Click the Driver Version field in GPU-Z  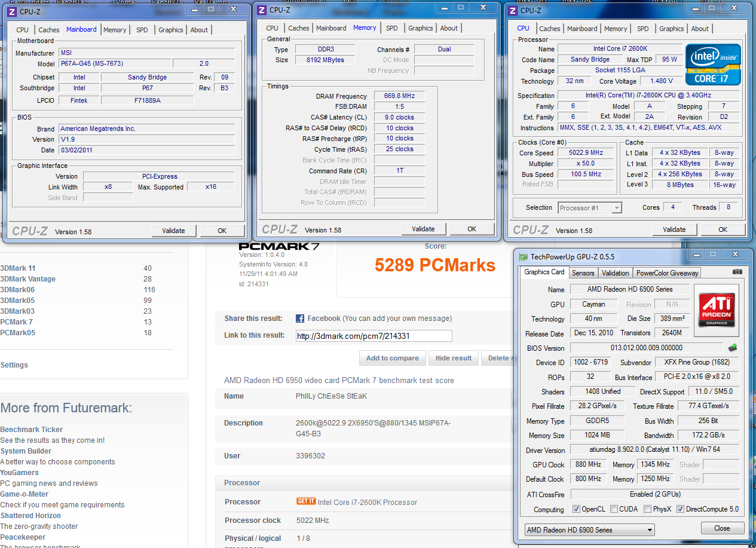point(654,450)
